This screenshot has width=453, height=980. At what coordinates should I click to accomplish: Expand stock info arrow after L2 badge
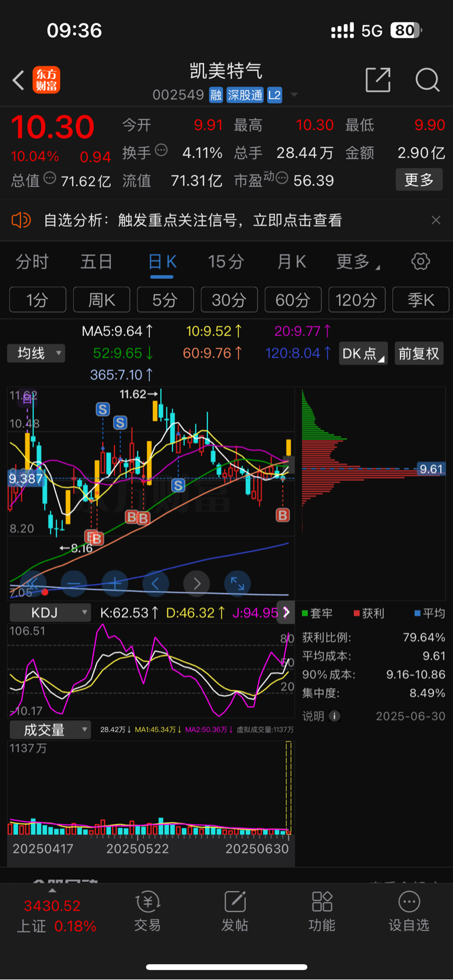click(x=294, y=95)
